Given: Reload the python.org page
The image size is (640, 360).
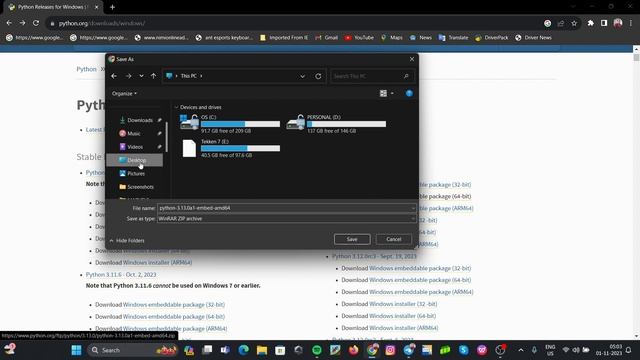Looking at the screenshot, I should pyautogui.click(x=36, y=23).
